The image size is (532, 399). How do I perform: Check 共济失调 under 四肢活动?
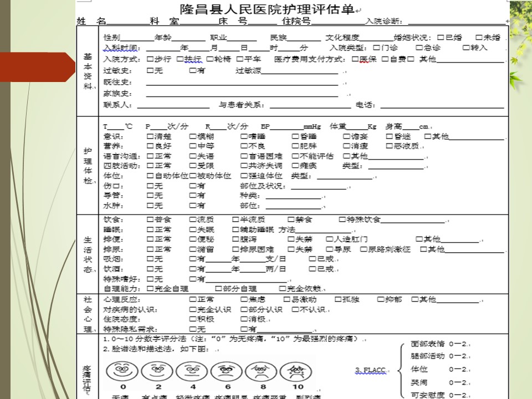tap(244, 166)
